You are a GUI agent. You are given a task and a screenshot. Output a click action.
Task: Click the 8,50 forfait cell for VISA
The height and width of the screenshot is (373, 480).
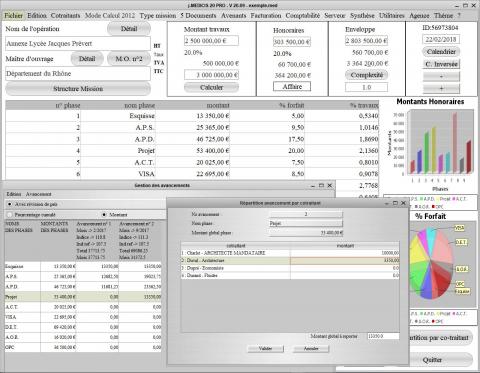pyautogui.click(x=267, y=174)
